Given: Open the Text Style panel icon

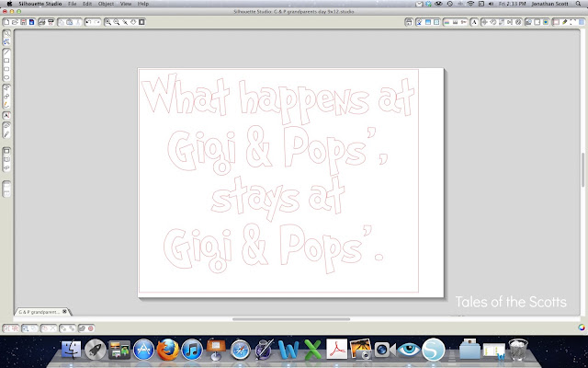Looking at the screenshot, I should click(x=474, y=22).
